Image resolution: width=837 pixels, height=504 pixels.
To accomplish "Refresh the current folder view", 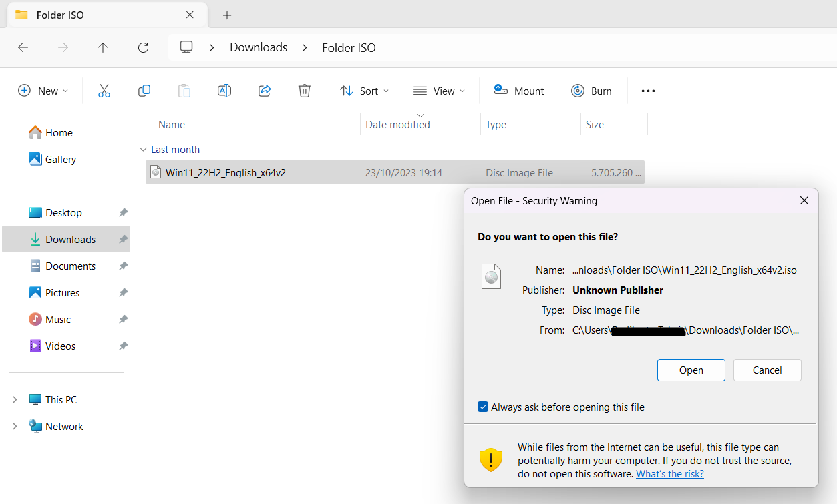I will pos(143,47).
